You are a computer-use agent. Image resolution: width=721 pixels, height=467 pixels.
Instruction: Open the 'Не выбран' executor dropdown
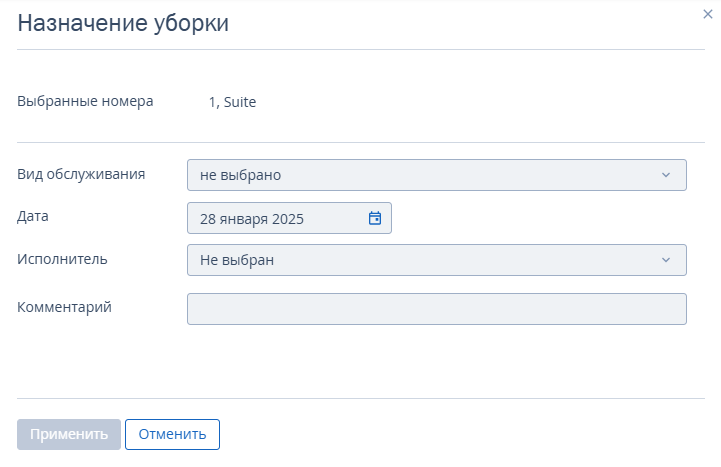tap(437, 260)
